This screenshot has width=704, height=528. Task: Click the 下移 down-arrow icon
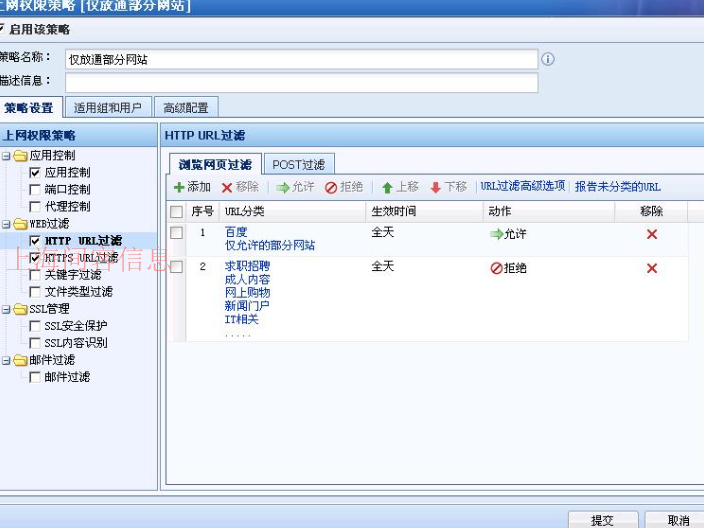(435, 188)
